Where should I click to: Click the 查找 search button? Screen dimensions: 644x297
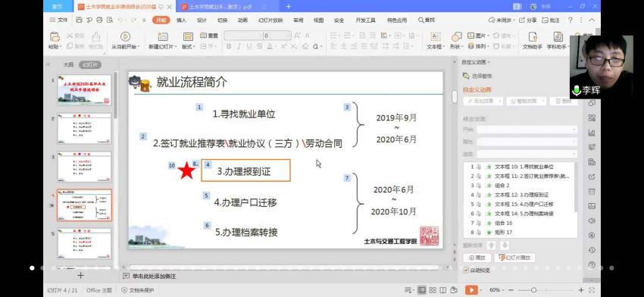click(427, 20)
